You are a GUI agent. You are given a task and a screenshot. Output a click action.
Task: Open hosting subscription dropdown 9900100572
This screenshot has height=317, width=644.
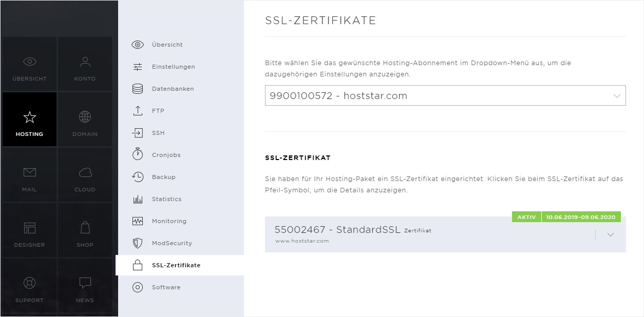click(445, 95)
